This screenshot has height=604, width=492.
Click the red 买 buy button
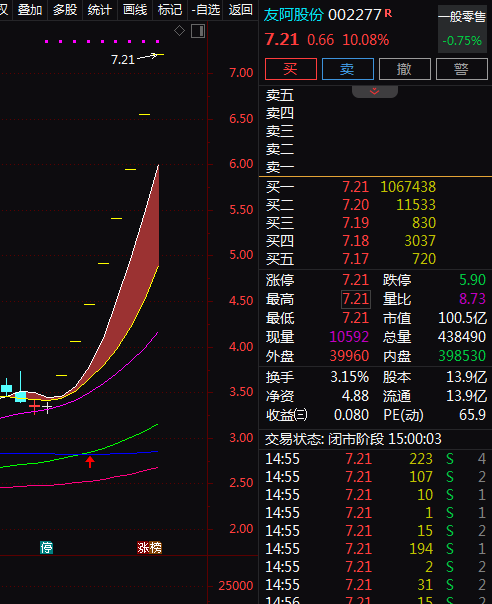pyautogui.click(x=291, y=69)
